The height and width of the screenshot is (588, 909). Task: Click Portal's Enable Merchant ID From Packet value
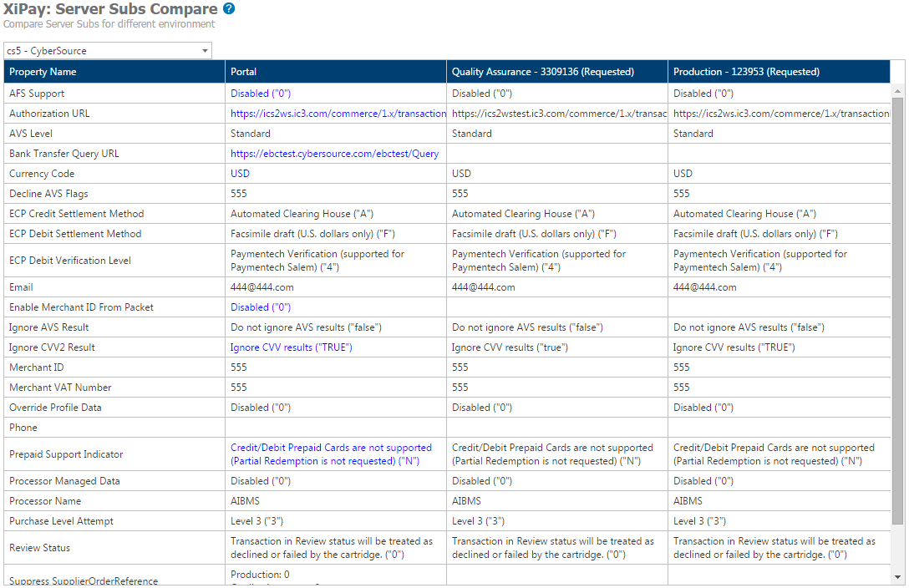(x=260, y=307)
